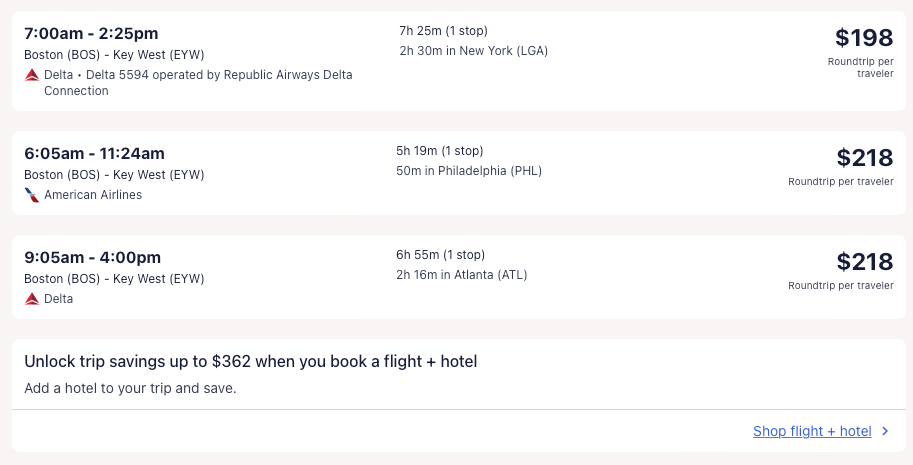Click the 50m in Philadelphia (PHL) layover

coord(468,171)
